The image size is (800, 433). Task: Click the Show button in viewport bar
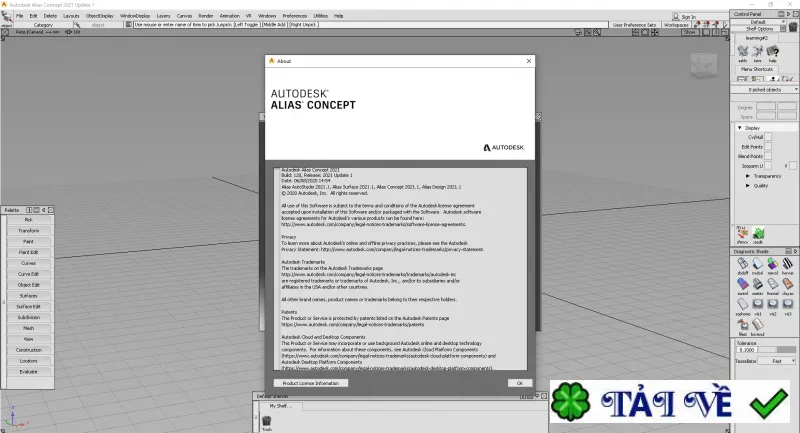point(689,32)
